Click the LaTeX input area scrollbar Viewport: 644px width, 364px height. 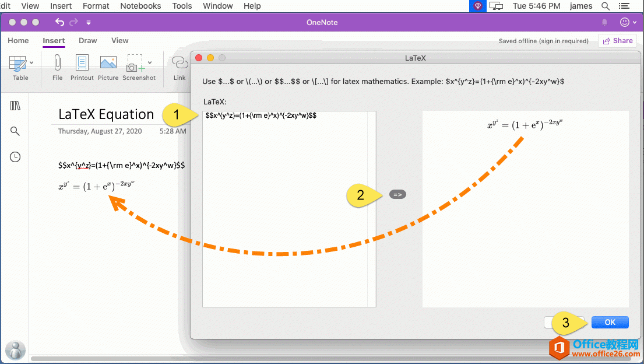click(x=372, y=209)
